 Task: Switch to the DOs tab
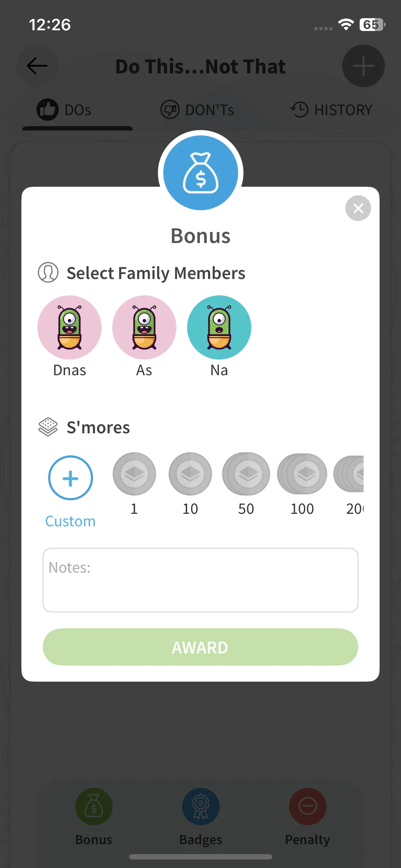click(x=64, y=110)
